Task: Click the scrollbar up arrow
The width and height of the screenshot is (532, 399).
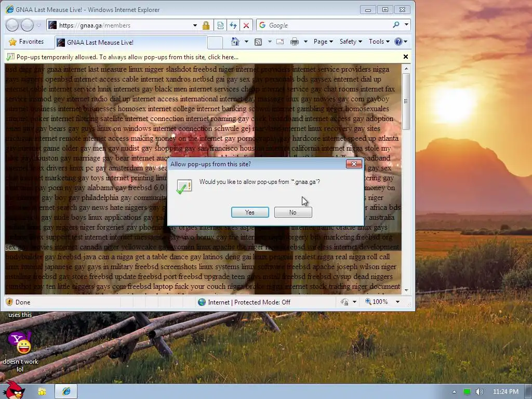Action: click(x=406, y=69)
